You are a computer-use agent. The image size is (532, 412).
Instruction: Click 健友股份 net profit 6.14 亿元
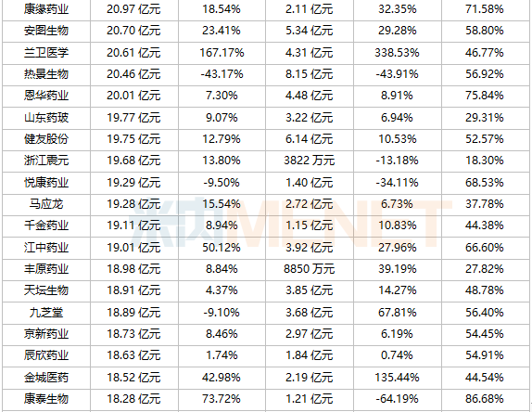(x=309, y=139)
